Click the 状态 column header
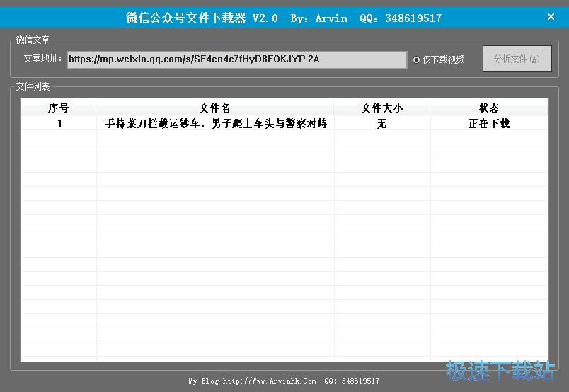 click(489, 108)
